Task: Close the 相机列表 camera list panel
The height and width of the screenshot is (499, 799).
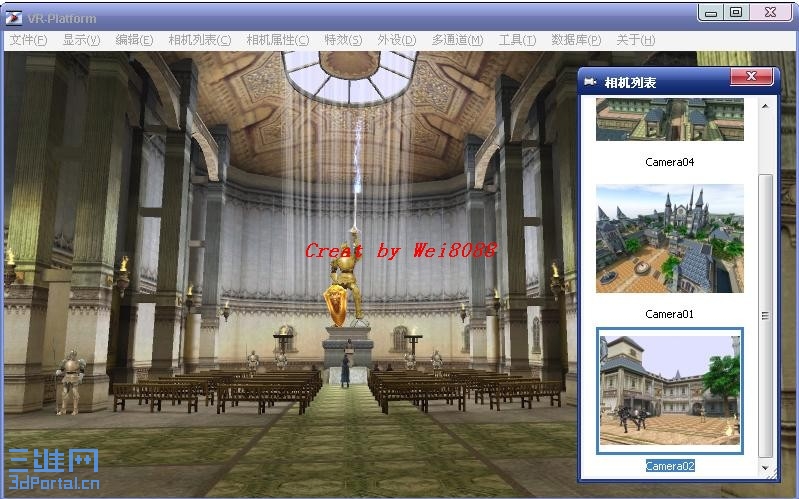Action: pyautogui.click(x=752, y=76)
